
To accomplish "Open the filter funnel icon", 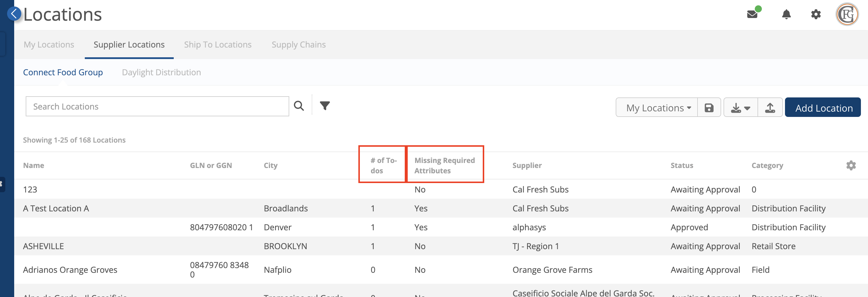I will coord(324,106).
